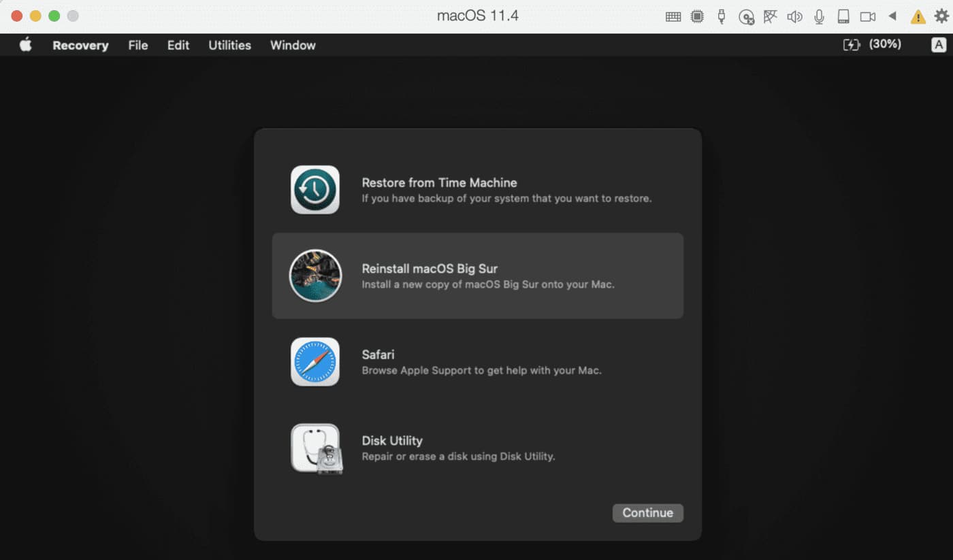The width and height of the screenshot is (953, 560).
Task: Click the CD/DVD disc icon
Action: pyautogui.click(x=746, y=16)
